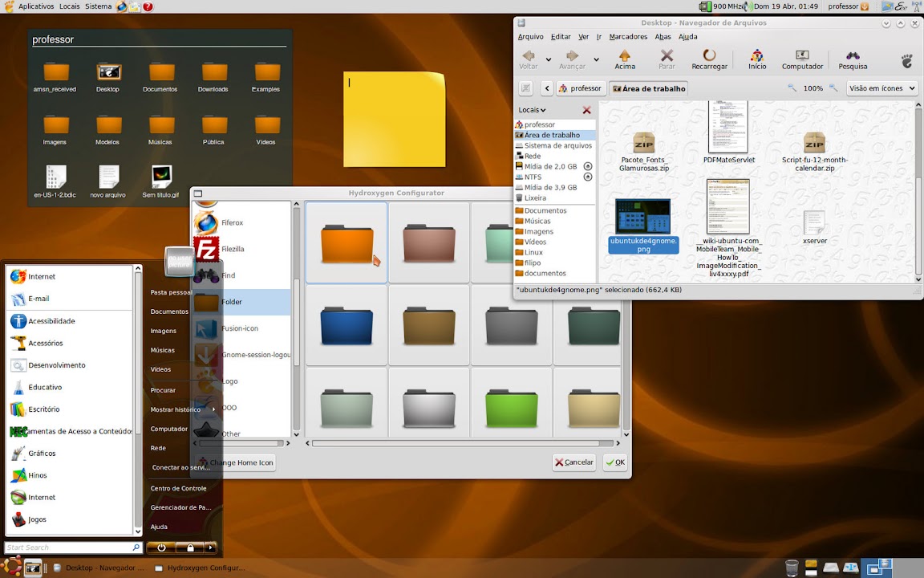Open the Desktop folder in professor widget
The width and height of the screenshot is (924, 578).
(x=108, y=77)
